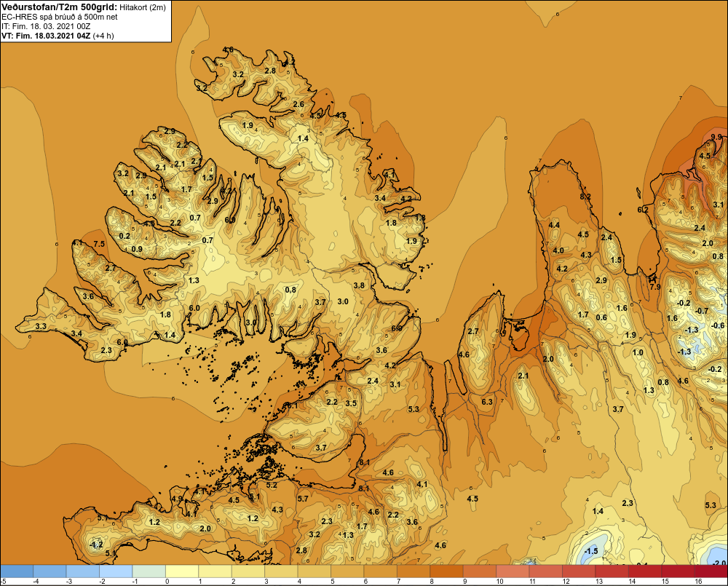Pick the legend swatch between 13 and 14
Screen dimensions: 728x586
[612, 571]
